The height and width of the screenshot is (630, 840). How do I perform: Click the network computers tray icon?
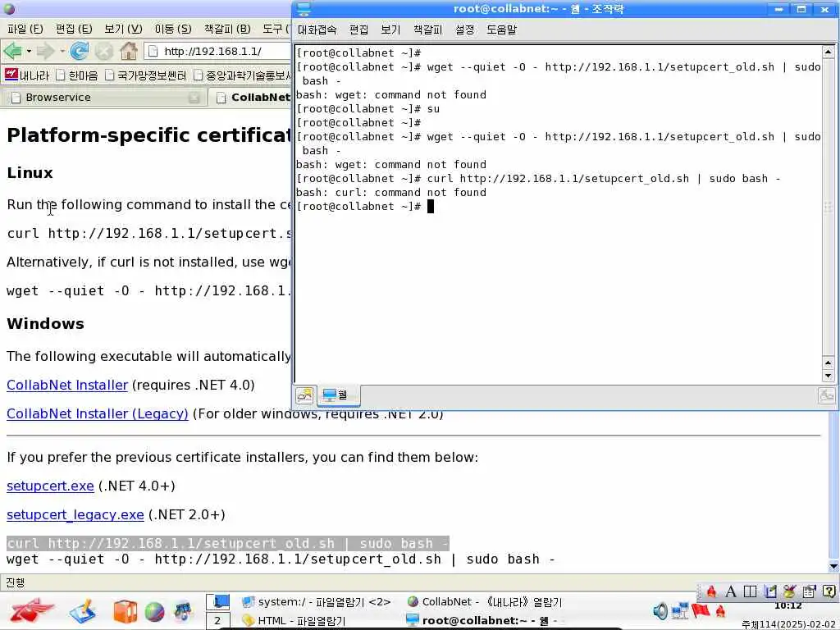click(680, 611)
